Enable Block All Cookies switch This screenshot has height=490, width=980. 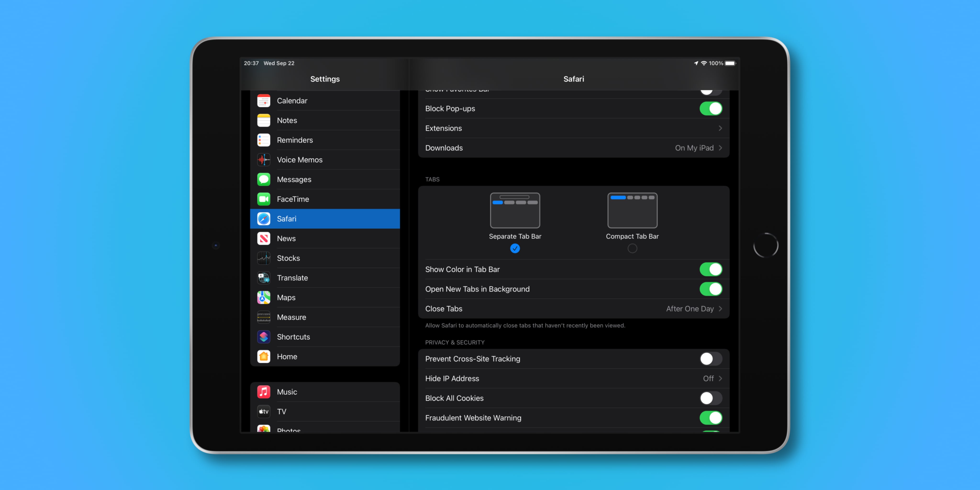pos(711,398)
